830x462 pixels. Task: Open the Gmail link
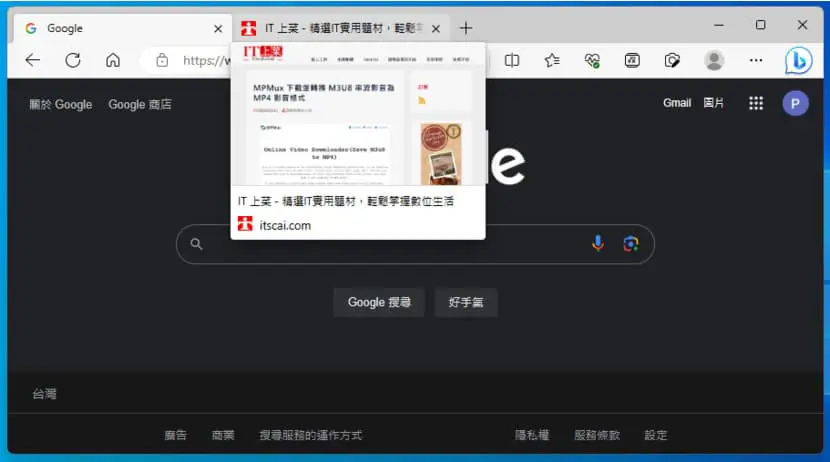[x=677, y=103]
